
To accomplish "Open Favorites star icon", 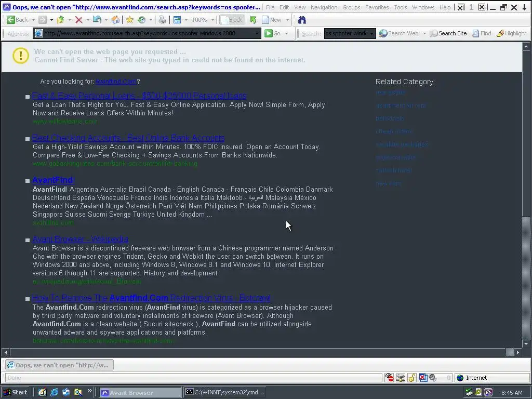I will click(x=129, y=20).
